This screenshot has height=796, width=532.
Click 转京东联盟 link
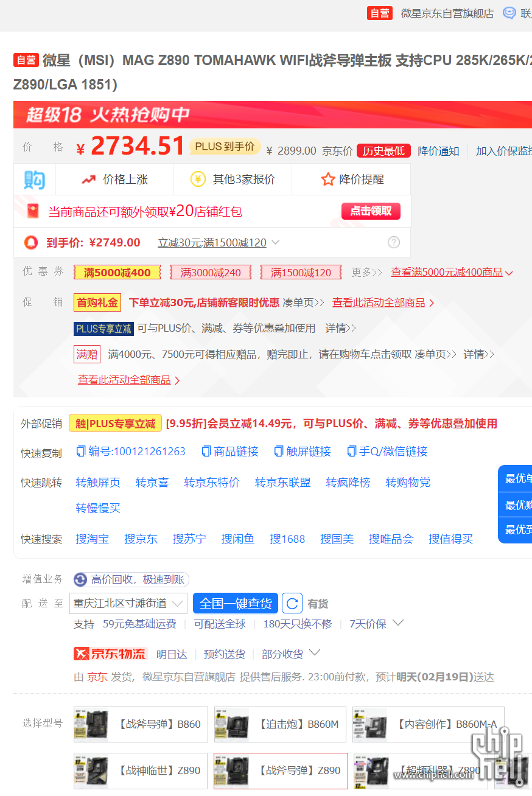pos(283,483)
